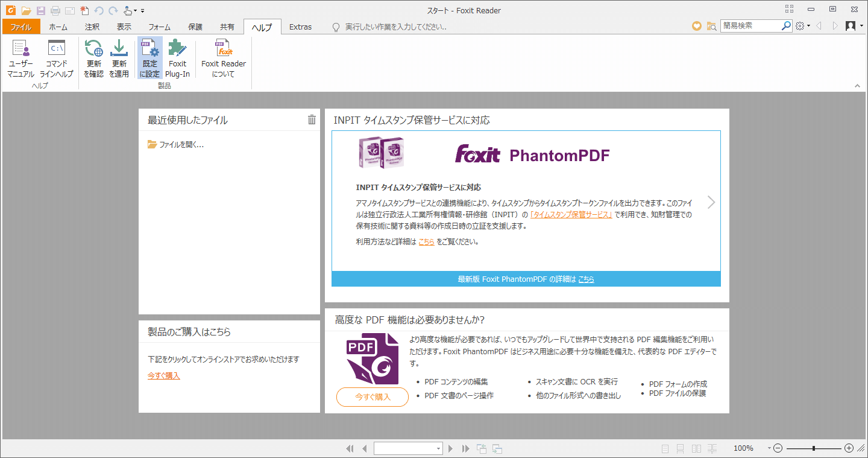
Task: Click the magnifier icon in the search field
Action: pyautogui.click(x=786, y=26)
